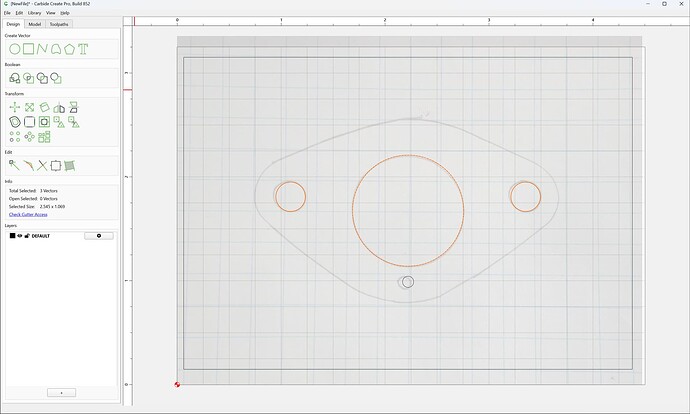Screen dimensions: 690x414
Task: Switch to the Model tab
Action: coord(35,24)
